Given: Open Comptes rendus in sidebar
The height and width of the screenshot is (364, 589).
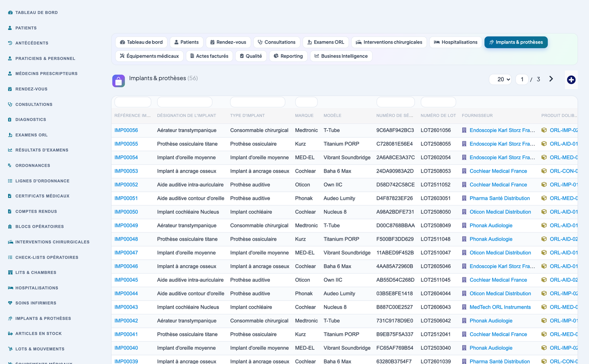Looking at the screenshot, I should click(32, 212).
